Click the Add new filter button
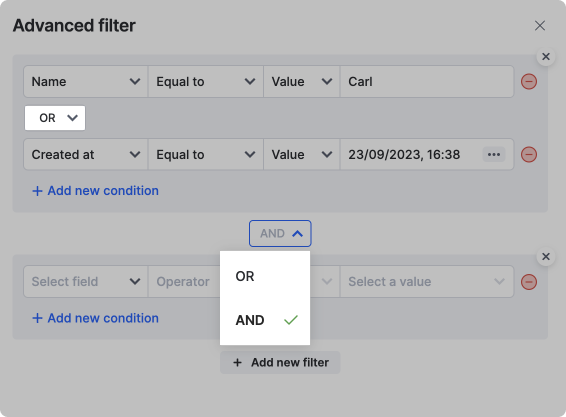 tap(280, 362)
